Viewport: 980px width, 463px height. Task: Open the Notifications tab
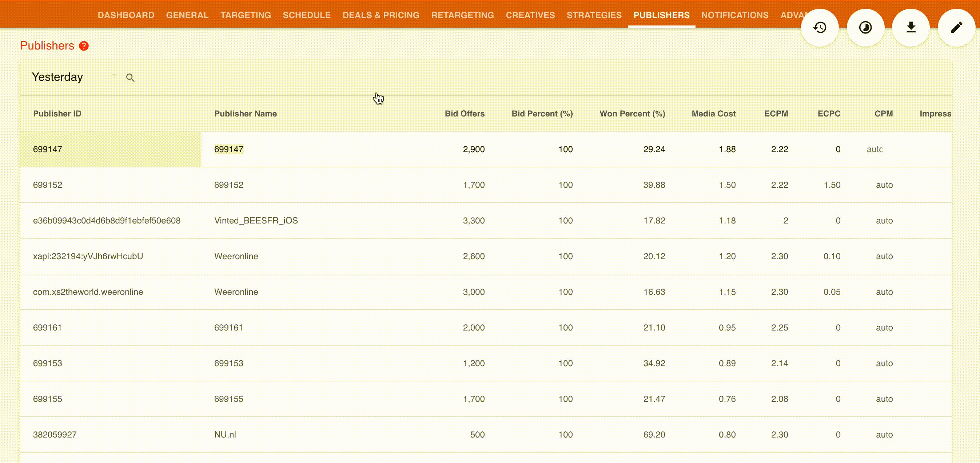[734, 15]
